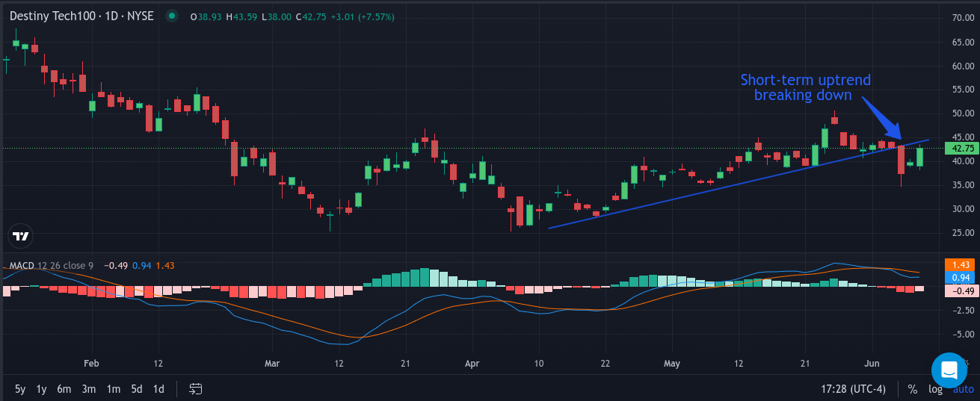980x401 pixels.
Task: Set chart range to 5y
Action: pos(20,388)
